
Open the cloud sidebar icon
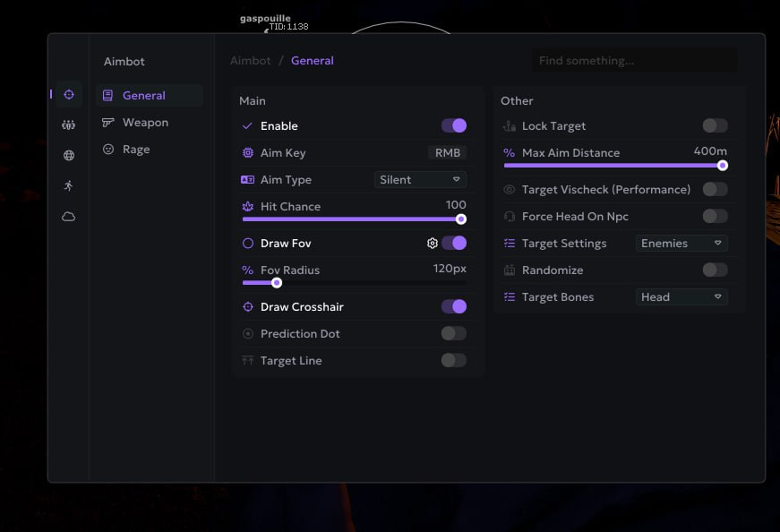coord(69,217)
